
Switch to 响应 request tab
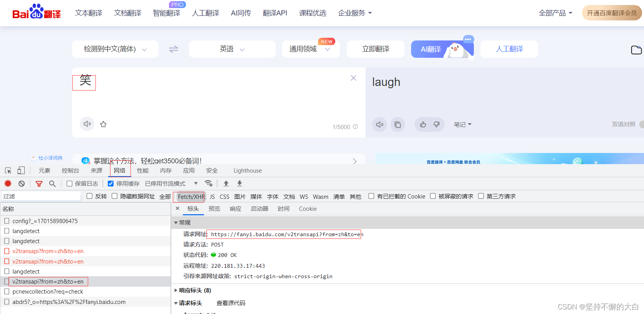(236, 209)
